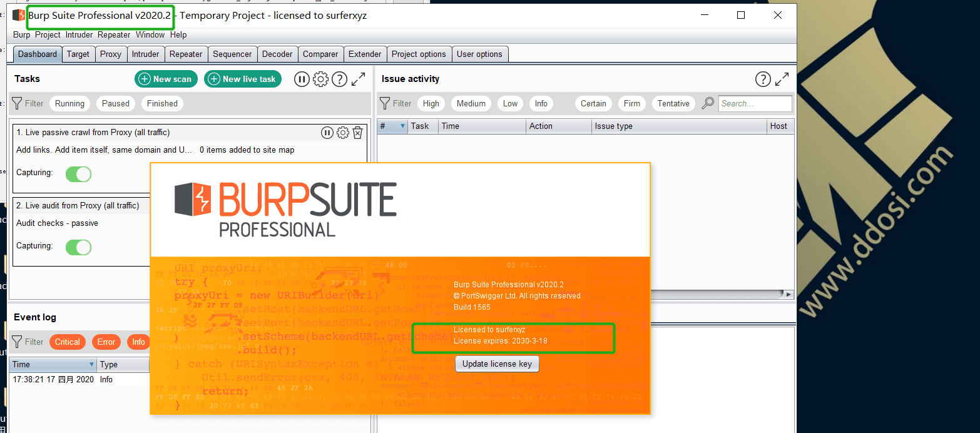Toggle the Critical filter in Event log
The height and width of the screenshot is (433, 980).
tap(68, 342)
